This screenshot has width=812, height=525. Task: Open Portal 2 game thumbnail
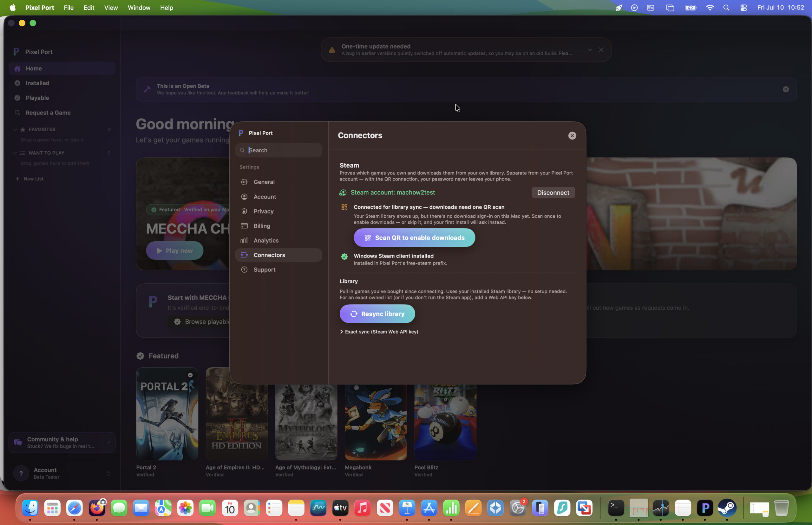point(167,414)
